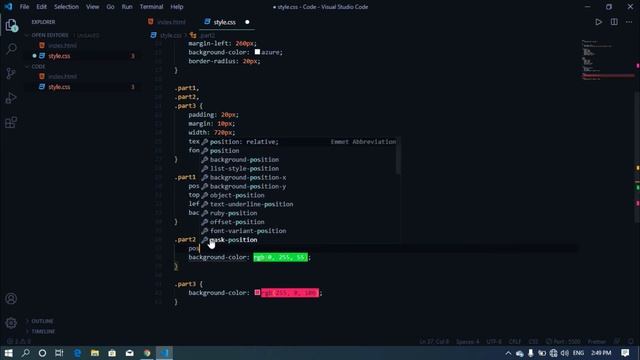
Task: Click the Ln/Col cursor position in status bar
Action: click(x=434, y=342)
